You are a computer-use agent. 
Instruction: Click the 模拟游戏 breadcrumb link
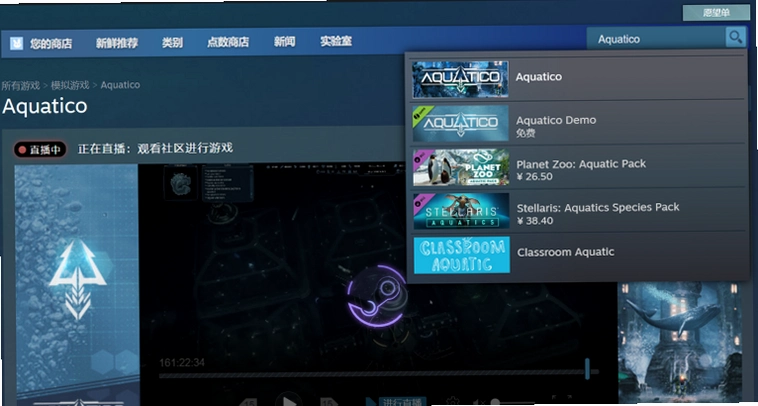[x=70, y=86]
